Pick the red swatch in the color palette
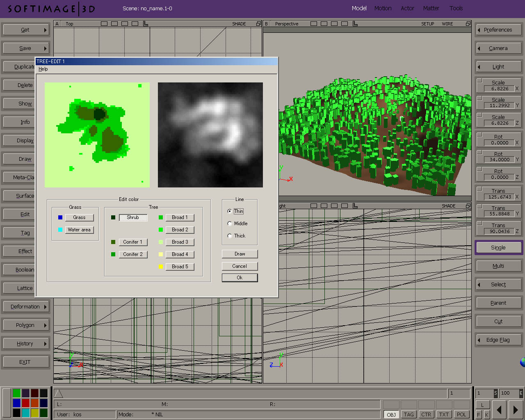This screenshot has width=525, height=420. [x=25, y=403]
